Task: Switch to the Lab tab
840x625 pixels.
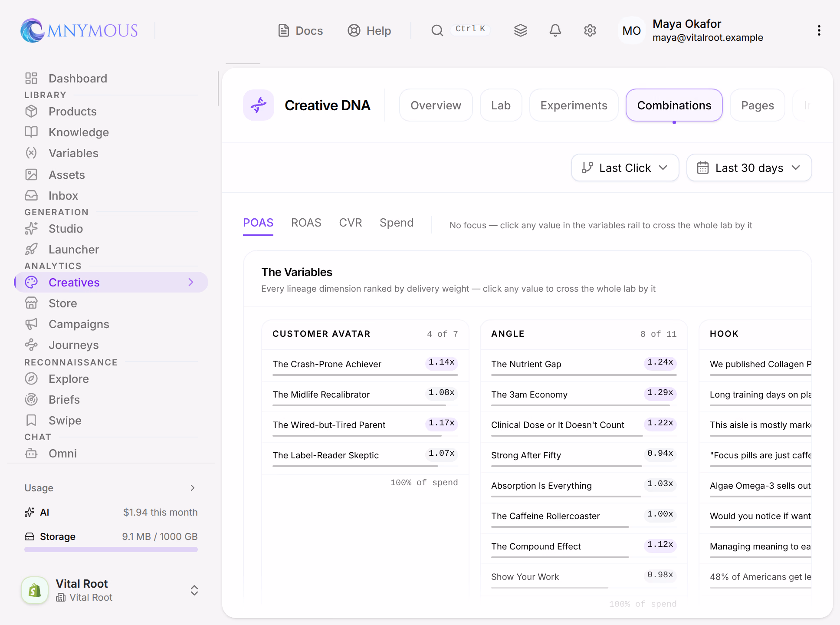Action: pyautogui.click(x=501, y=105)
